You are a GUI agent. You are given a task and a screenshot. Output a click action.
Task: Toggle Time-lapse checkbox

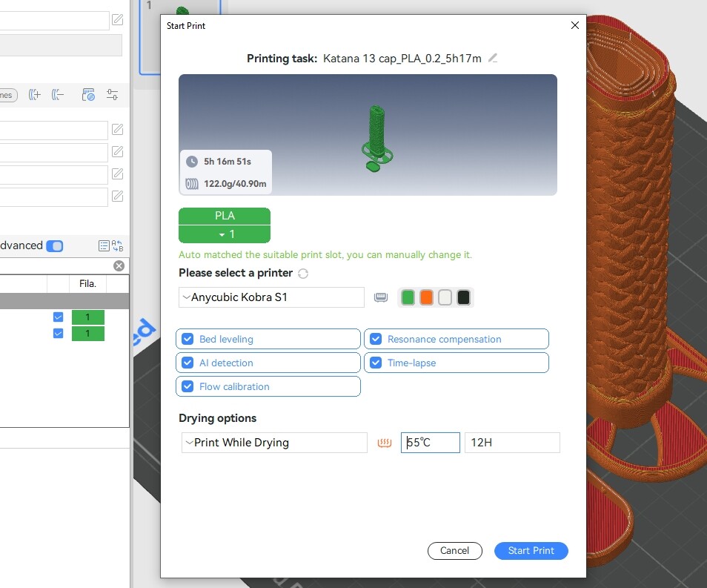click(376, 363)
